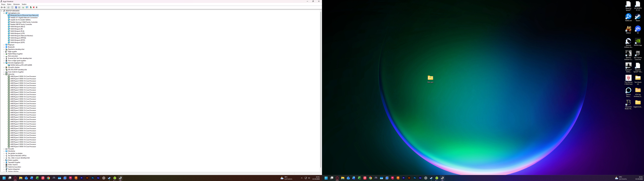Select the Monitörler category row
The image size is (644, 181).
pos(12,151)
